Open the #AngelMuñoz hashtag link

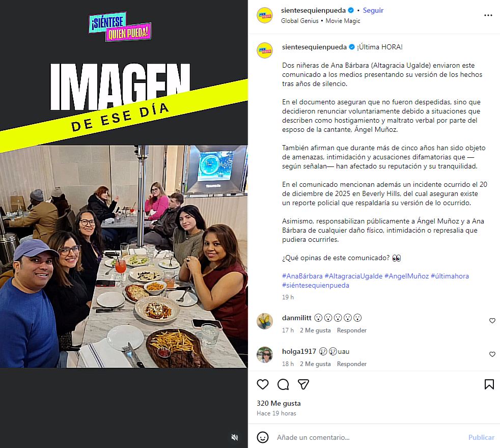click(x=407, y=276)
